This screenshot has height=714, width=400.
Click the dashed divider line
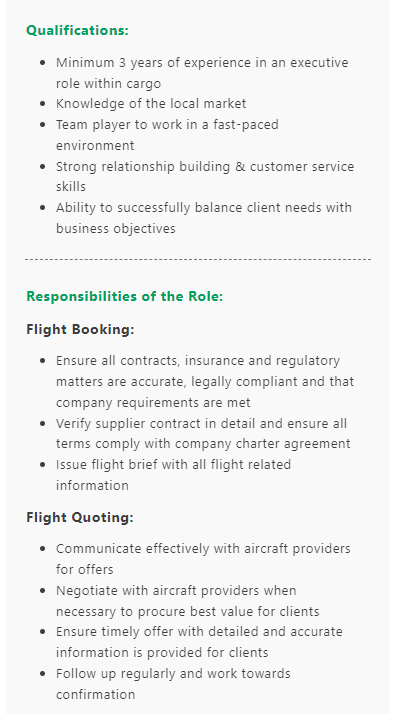tap(198, 259)
